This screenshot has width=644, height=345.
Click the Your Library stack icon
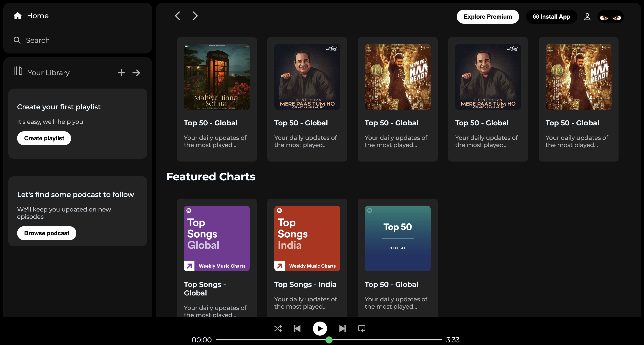(18, 71)
